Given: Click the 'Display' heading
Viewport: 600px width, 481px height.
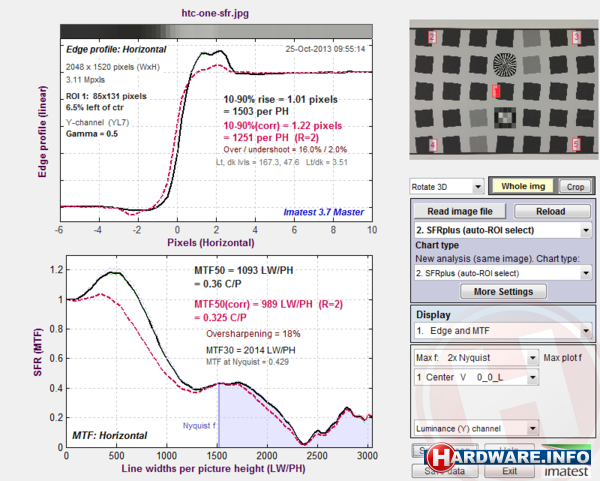Looking at the screenshot, I should point(433,315).
